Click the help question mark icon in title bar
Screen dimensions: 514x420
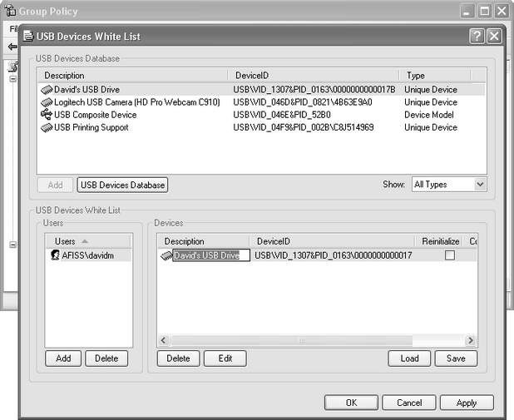pyautogui.click(x=477, y=36)
